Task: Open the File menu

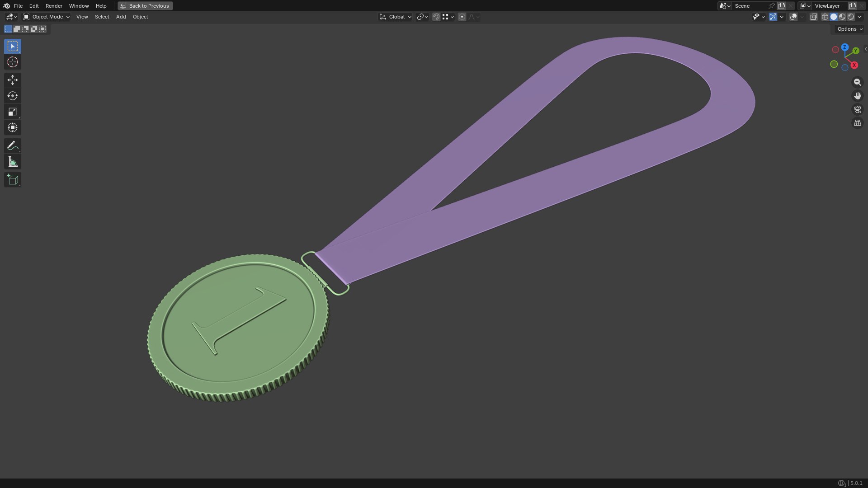Action: 18,6
